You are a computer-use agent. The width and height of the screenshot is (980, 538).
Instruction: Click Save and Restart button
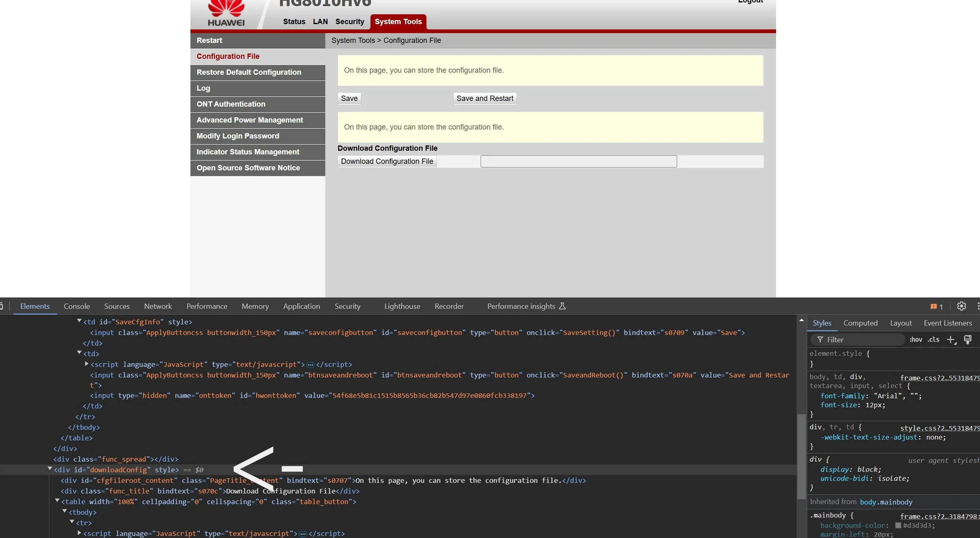485,98
